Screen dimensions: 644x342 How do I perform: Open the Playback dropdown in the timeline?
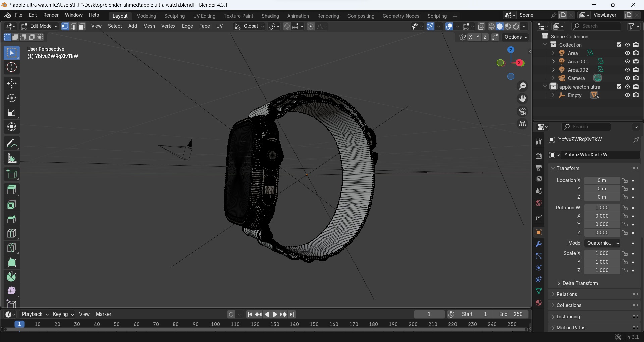coord(35,314)
